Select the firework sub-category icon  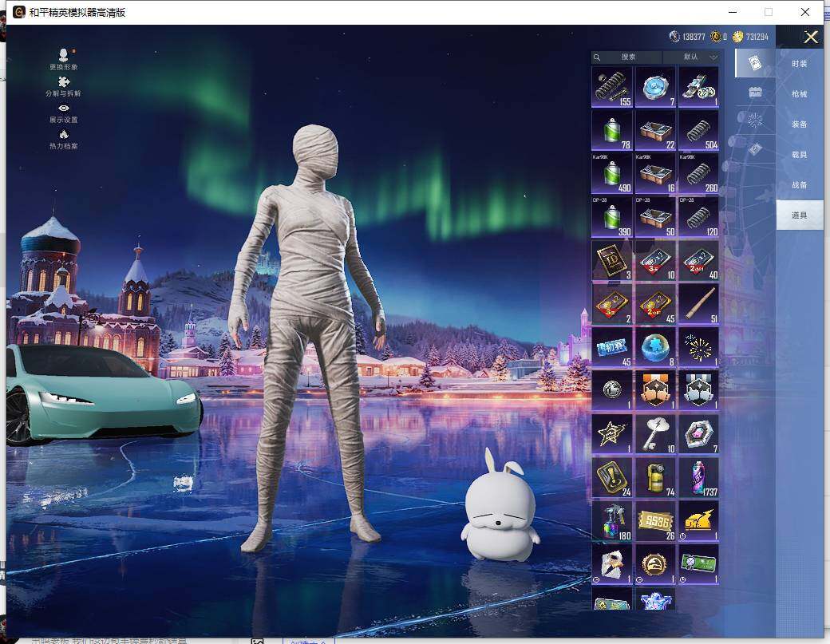tap(755, 121)
